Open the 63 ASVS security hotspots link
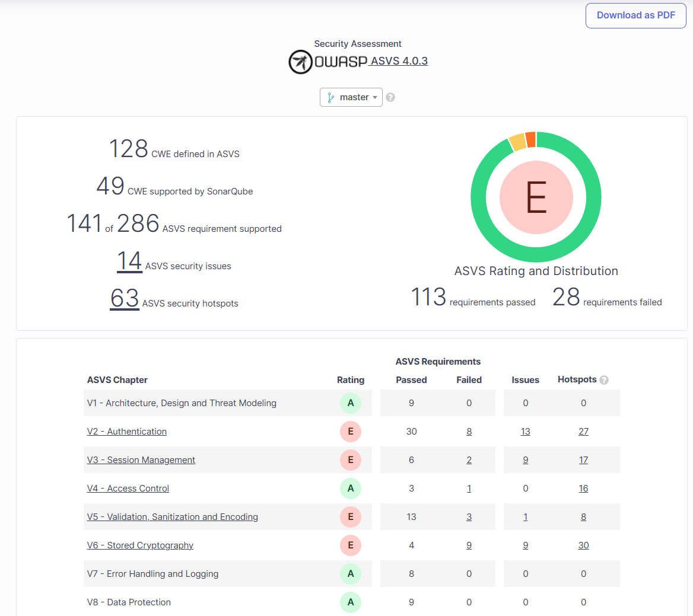The width and height of the screenshot is (693, 616). tap(125, 299)
